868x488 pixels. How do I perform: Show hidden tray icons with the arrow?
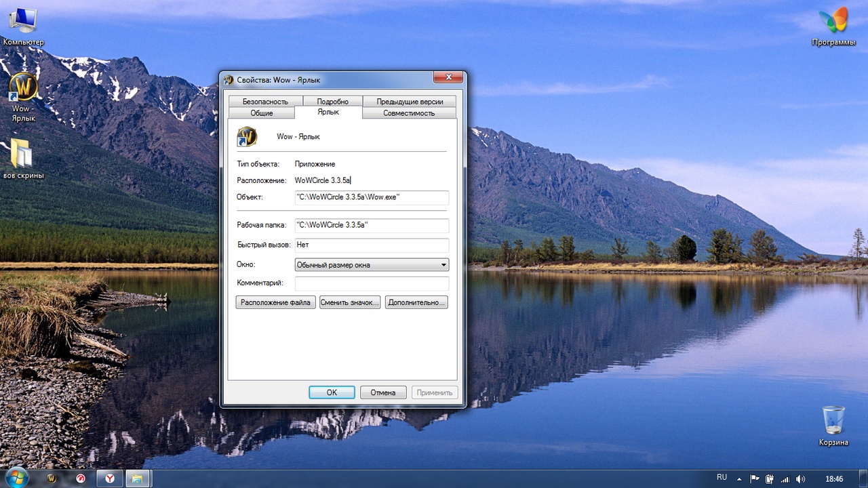(x=739, y=479)
